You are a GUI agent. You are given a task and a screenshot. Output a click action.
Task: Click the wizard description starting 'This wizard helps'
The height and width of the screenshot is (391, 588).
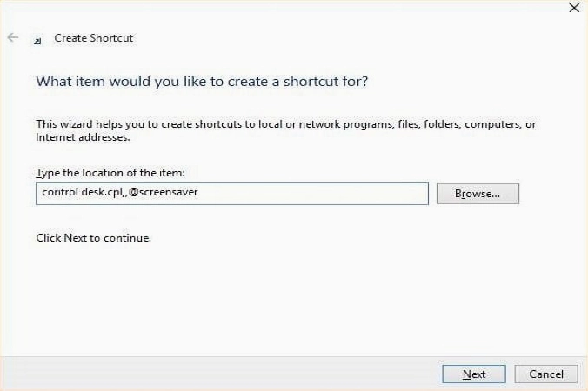point(285,124)
